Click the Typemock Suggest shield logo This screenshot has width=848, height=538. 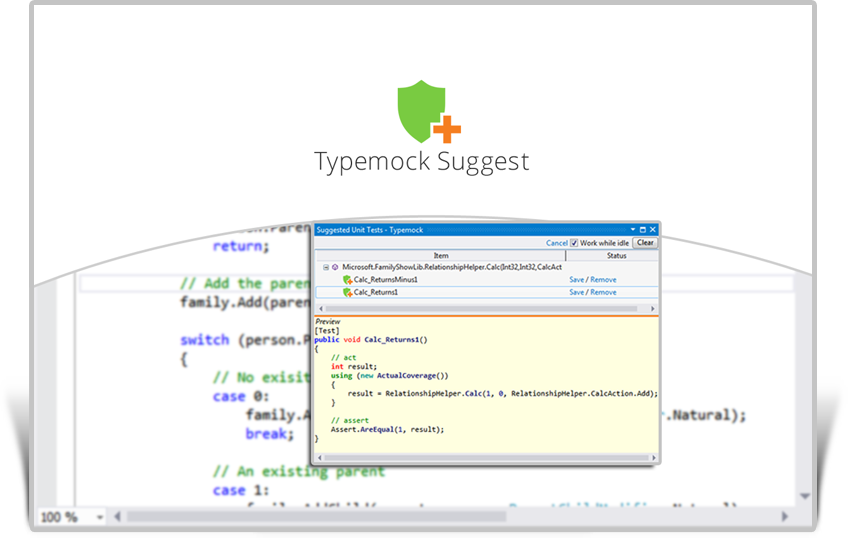click(x=428, y=111)
